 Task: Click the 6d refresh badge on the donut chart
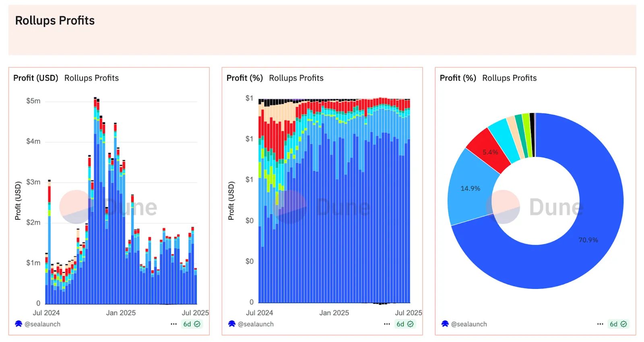pyautogui.click(x=618, y=324)
